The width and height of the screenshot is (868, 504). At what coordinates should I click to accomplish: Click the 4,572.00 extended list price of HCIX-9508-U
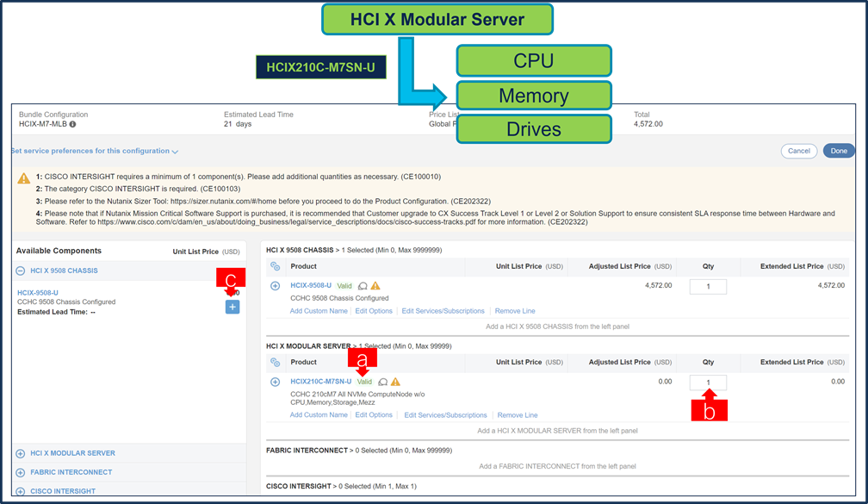click(831, 285)
